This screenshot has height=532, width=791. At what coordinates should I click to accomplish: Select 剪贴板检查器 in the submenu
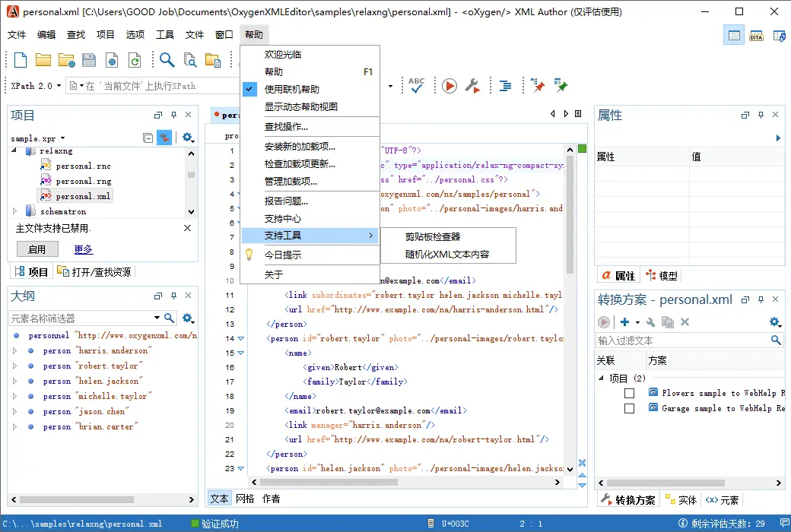[x=448, y=236]
